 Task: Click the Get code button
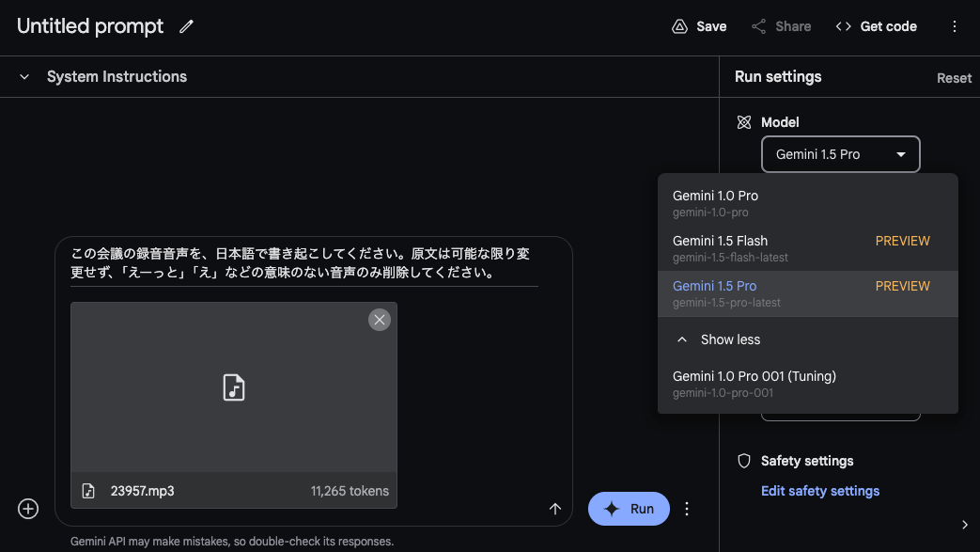876,26
